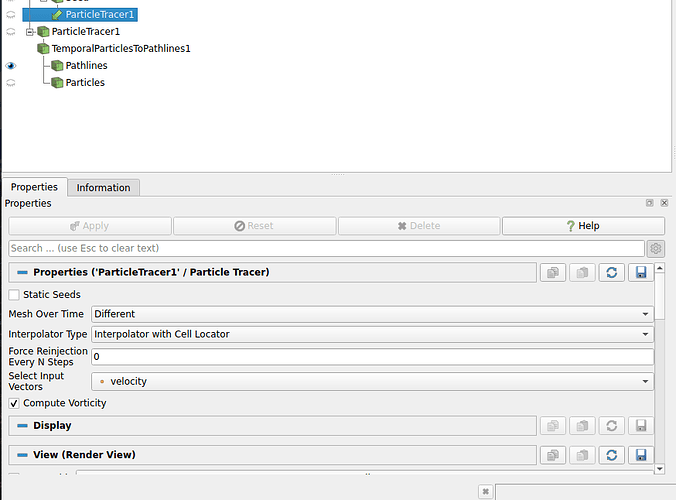Image resolution: width=676 pixels, height=500 pixels.
Task: Open the Mesh Over Time dropdown
Action: (x=372, y=314)
